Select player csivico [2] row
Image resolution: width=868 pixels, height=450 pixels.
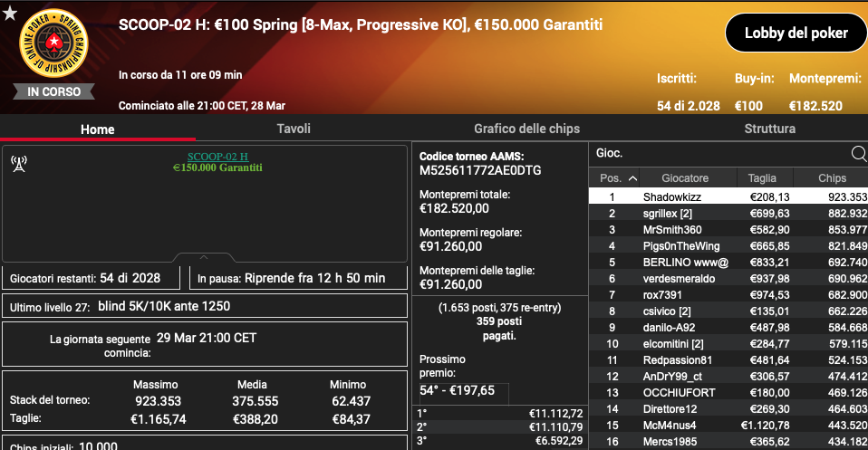tap(728, 311)
